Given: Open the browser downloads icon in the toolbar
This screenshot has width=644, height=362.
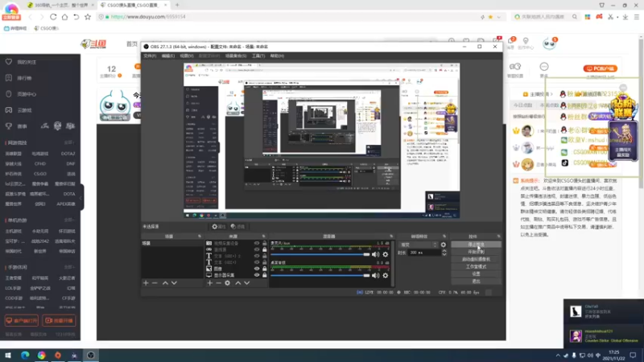Looking at the screenshot, I should (625, 17).
